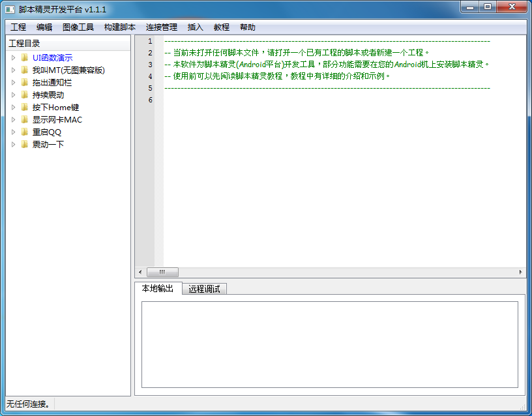Minimize the 脚本精灵开发平台 window
532x416 pixels.
tap(470, 7)
